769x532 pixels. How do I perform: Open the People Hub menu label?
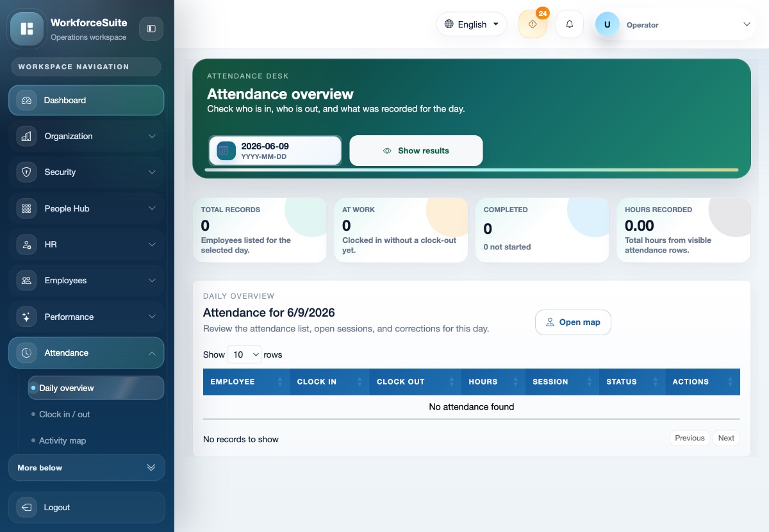coord(67,208)
